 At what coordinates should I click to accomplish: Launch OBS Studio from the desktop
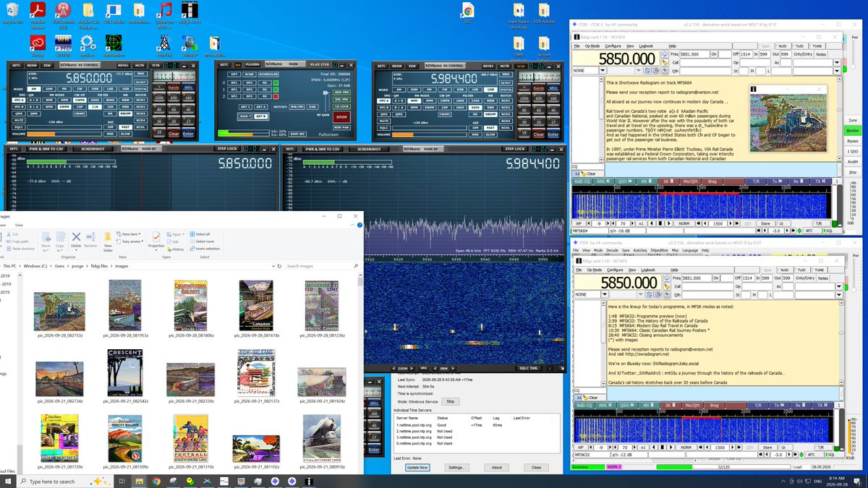(114, 13)
